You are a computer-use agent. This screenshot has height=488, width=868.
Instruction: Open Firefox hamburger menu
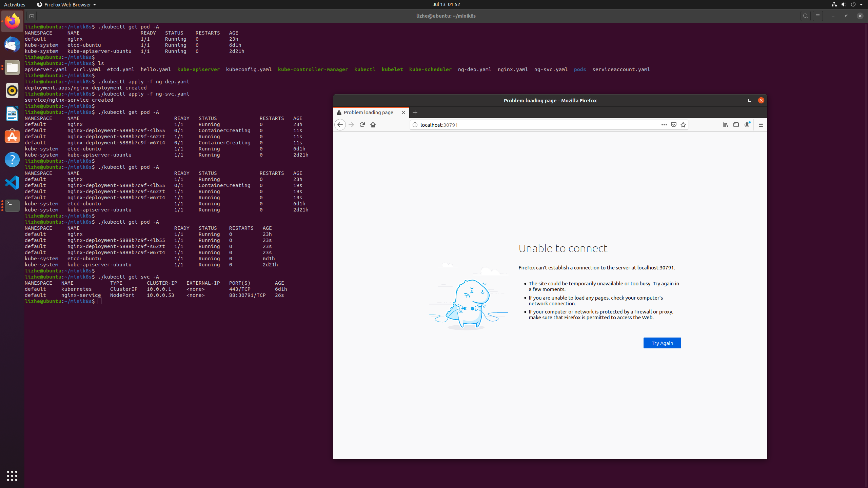pyautogui.click(x=761, y=125)
